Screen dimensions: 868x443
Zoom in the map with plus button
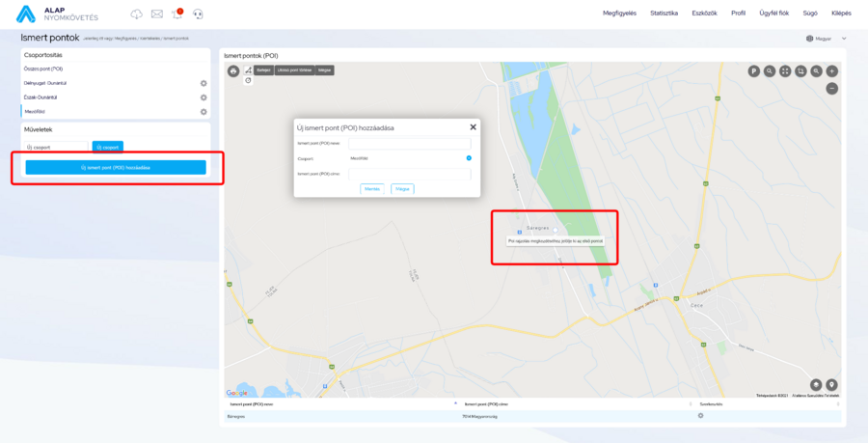click(x=831, y=70)
